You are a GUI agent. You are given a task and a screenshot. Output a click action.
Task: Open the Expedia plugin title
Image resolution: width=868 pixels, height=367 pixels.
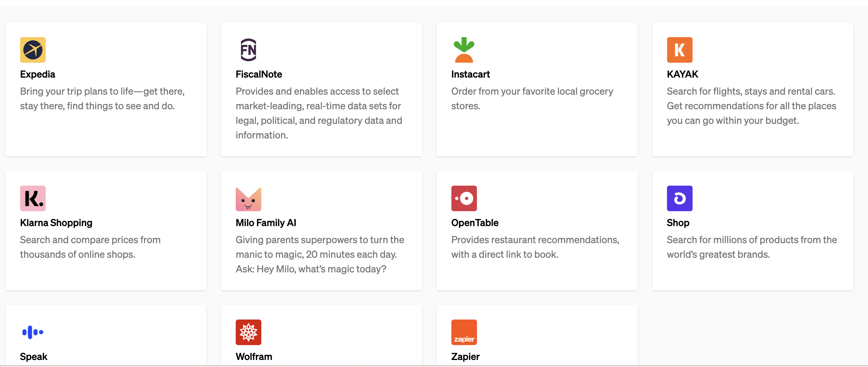pos(37,74)
